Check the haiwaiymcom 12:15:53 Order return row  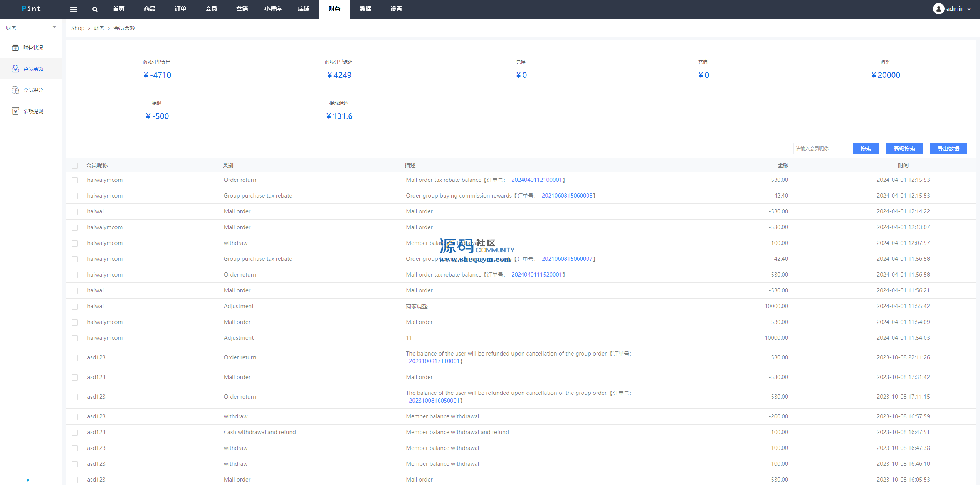pyautogui.click(x=75, y=180)
